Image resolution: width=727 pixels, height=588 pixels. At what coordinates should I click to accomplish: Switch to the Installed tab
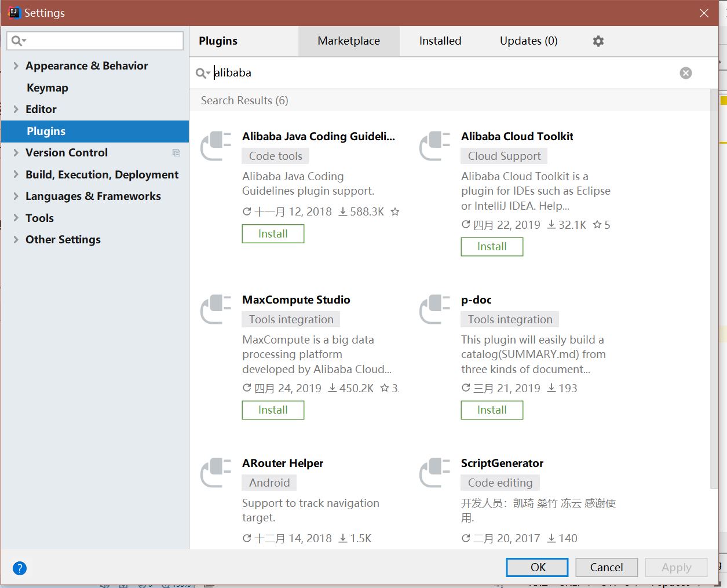pos(440,41)
